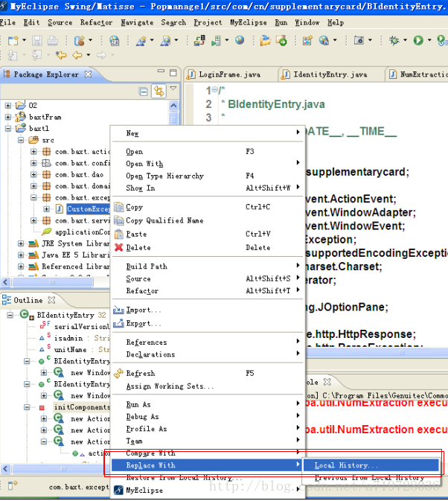Image resolution: width=448 pixels, height=501 pixels.
Task: Choose Open With in context menu
Action: (208, 164)
